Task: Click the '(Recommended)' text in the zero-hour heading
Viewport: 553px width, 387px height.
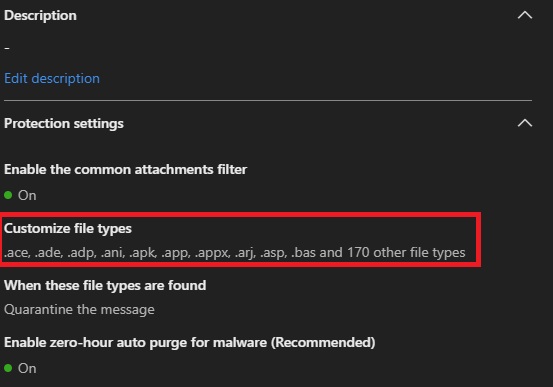Action: click(323, 343)
